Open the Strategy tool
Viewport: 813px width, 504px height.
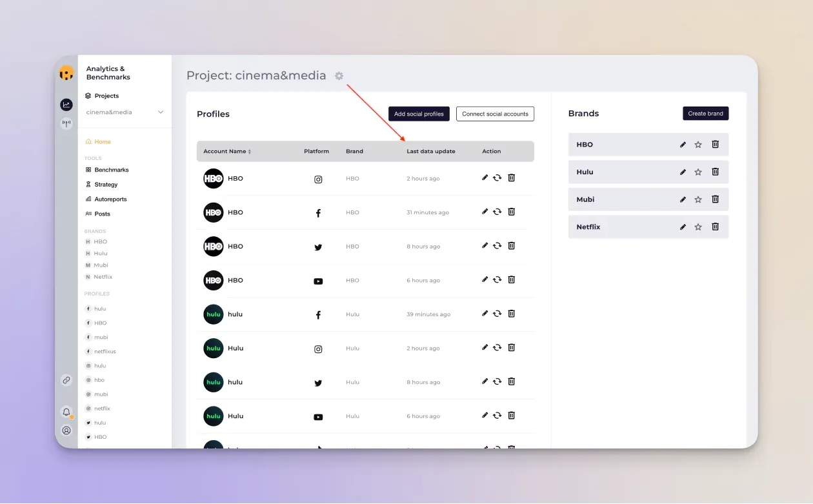[x=102, y=185]
